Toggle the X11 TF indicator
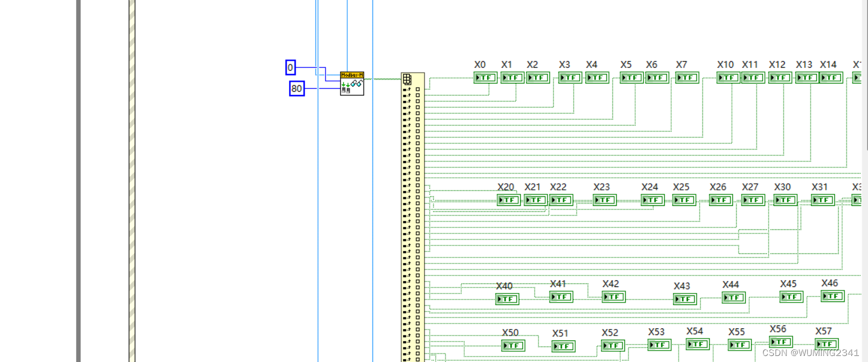The width and height of the screenshot is (868, 362). tap(752, 77)
